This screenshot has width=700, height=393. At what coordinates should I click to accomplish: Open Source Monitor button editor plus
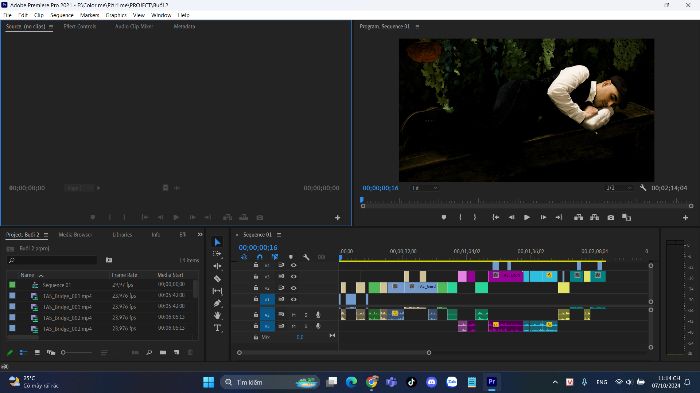tap(338, 217)
